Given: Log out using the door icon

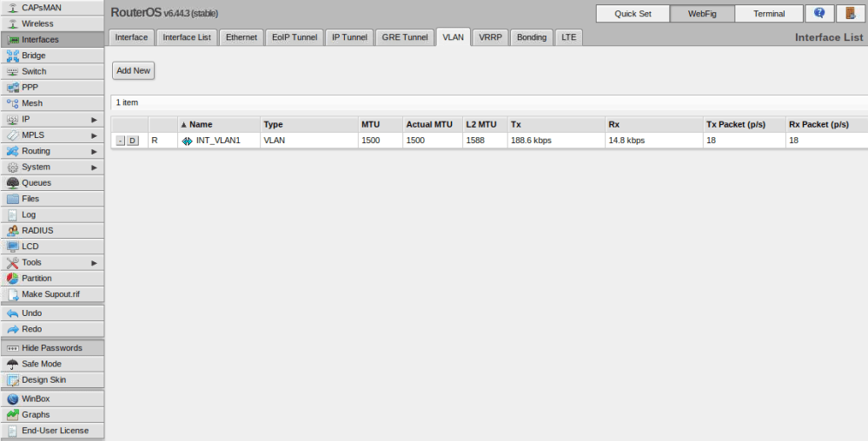Looking at the screenshot, I should click(851, 13).
